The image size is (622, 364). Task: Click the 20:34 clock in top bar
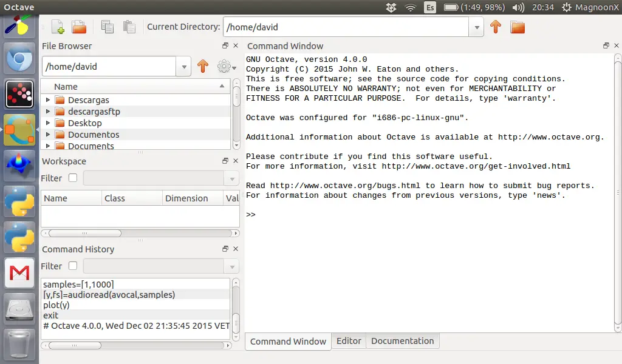(x=542, y=7)
